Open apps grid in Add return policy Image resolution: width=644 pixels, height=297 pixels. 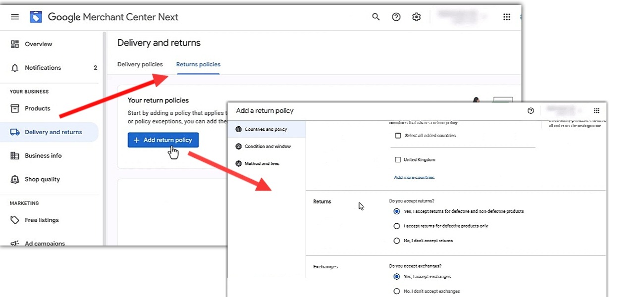coord(596,111)
